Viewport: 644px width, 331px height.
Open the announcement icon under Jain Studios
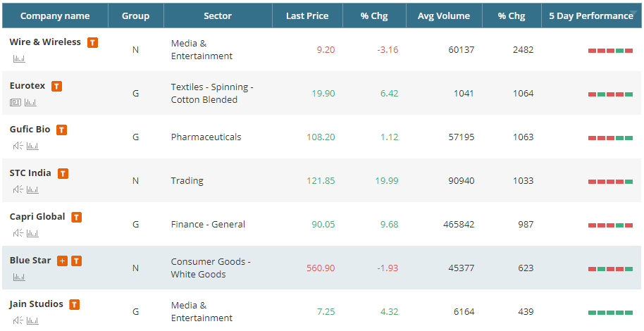(x=18, y=320)
